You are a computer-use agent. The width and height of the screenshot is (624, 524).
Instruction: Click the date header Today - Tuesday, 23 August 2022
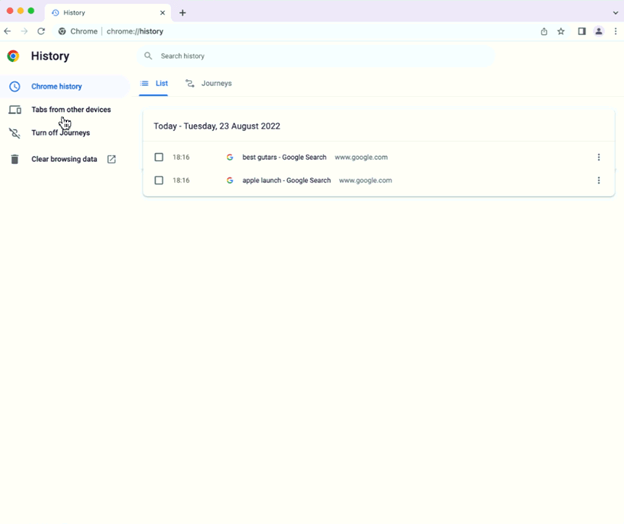click(217, 126)
